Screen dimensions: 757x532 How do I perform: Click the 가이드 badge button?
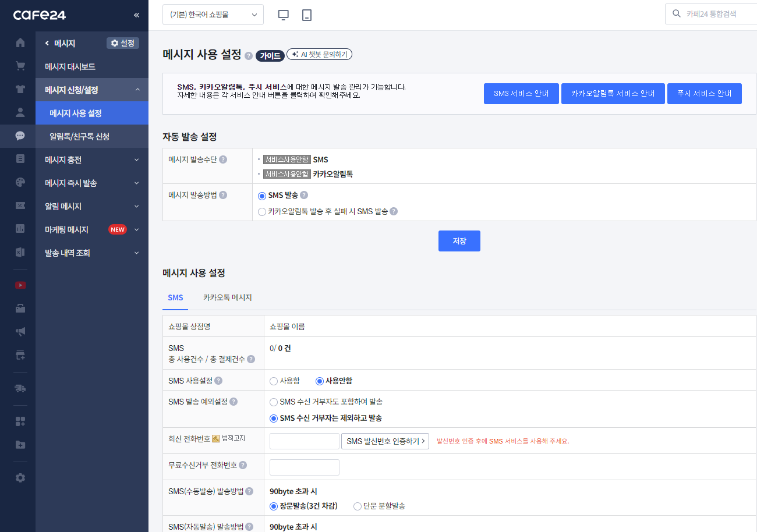270,56
